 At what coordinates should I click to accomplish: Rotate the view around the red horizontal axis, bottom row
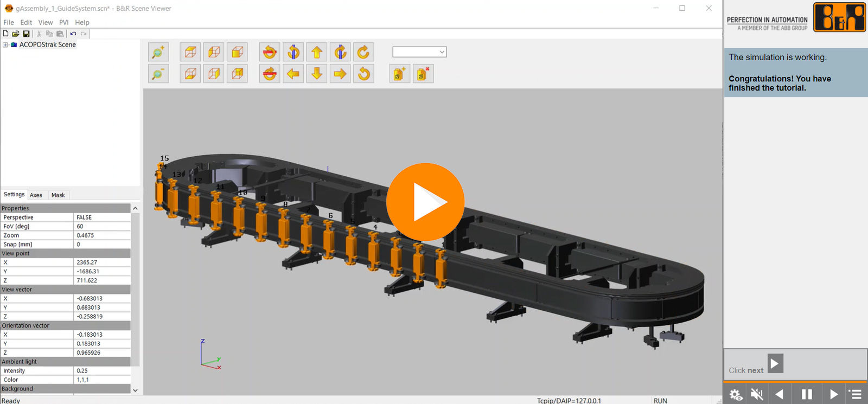point(270,73)
